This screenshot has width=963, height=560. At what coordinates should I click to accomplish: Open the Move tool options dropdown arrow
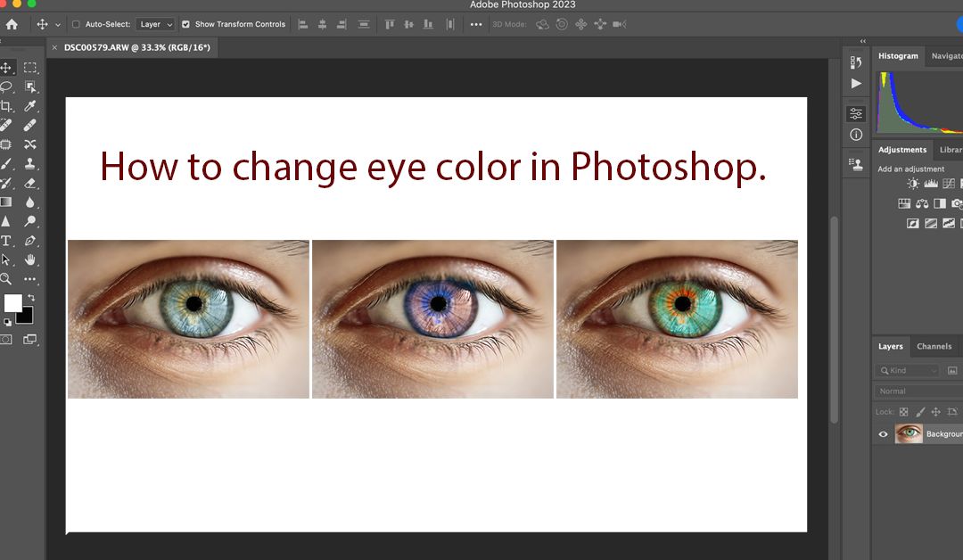[x=56, y=24]
